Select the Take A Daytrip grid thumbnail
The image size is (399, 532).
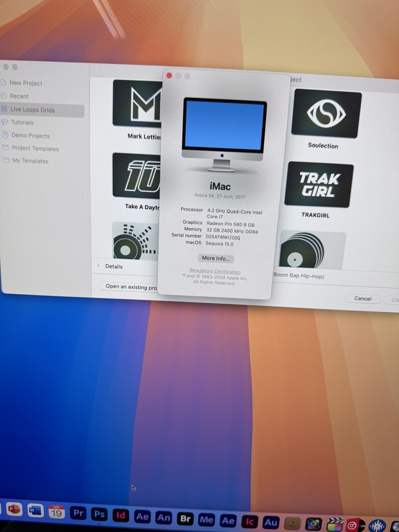click(x=137, y=176)
